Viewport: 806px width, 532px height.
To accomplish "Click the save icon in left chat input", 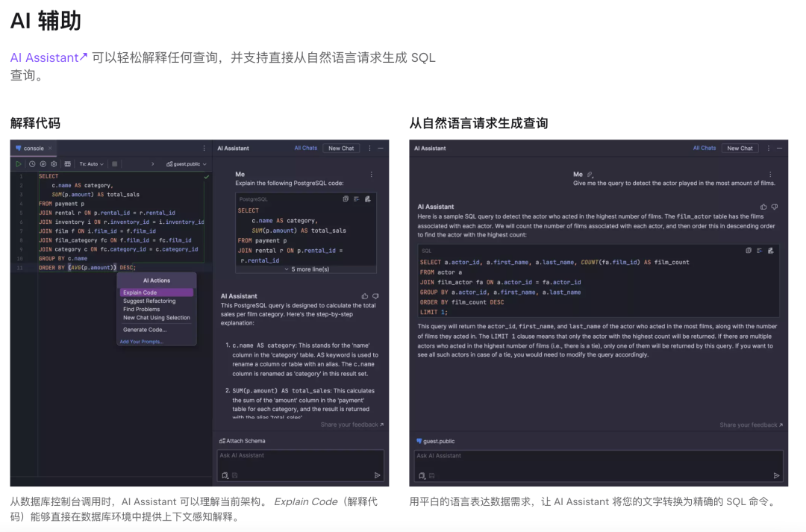I will (x=235, y=475).
